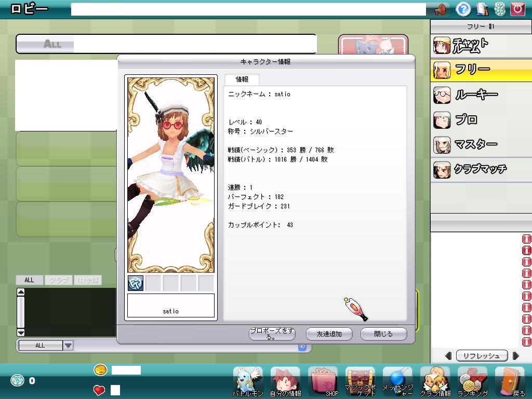
Task: Click the right arrow beside リフレッシュ
Action: tap(515, 356)
